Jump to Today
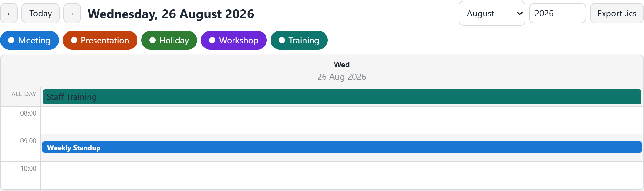The image size is (644, 191). (x=40, y=13)
